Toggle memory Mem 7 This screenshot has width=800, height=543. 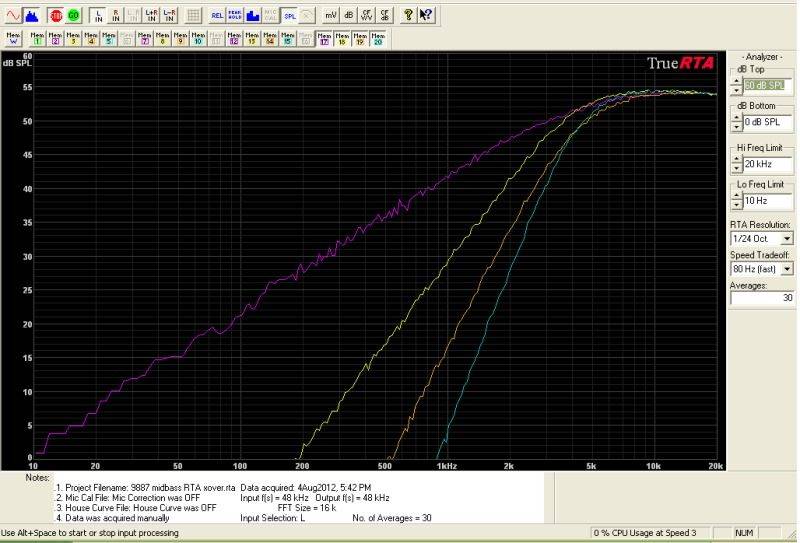coord(144,38)
